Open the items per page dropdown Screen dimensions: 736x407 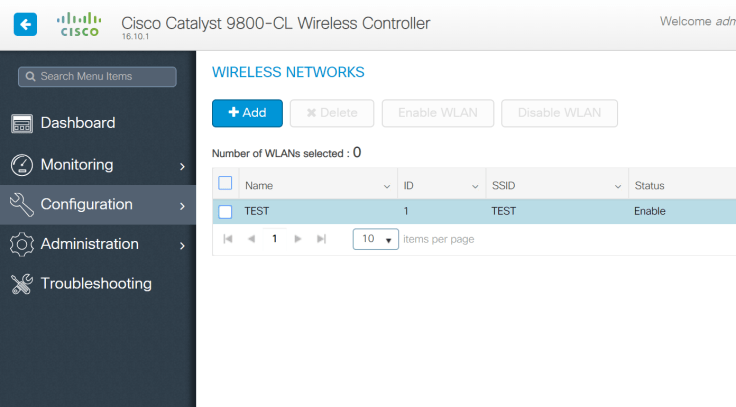pyautogui.click(x=376, y=240)
